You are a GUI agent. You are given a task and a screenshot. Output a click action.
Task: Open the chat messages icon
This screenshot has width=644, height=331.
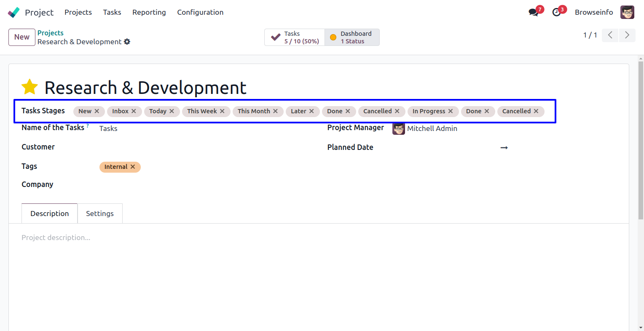pyautogui.click(x=534, y=12)
